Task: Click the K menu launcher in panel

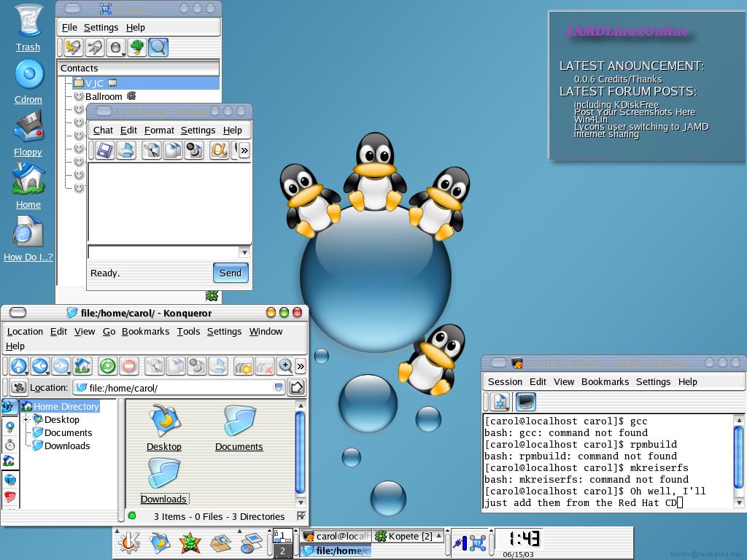Action: click(130, 542)
